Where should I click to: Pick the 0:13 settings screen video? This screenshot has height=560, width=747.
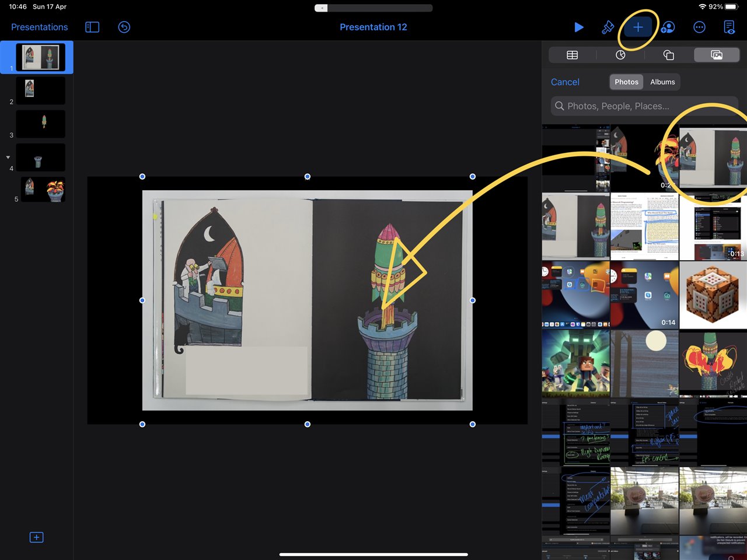pos(713,226)
